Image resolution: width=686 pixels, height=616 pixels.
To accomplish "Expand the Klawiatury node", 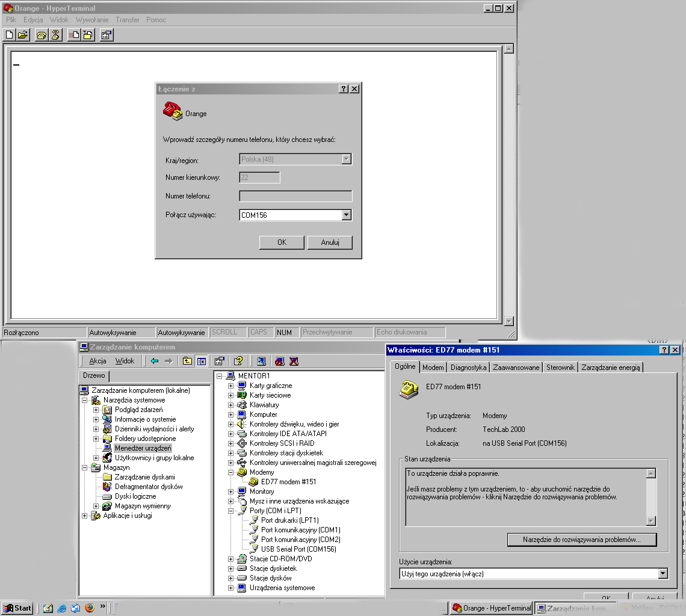I will [x=231, y=405].
